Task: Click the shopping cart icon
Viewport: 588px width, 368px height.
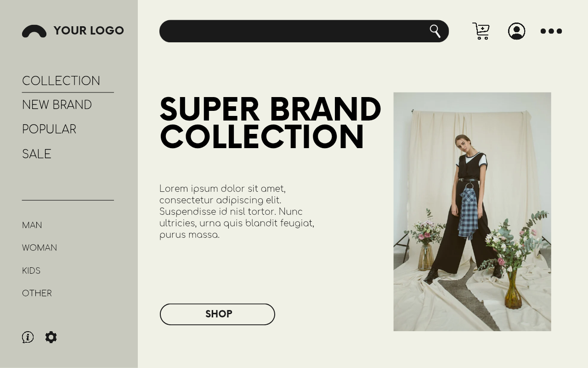Action: (481, 31)
